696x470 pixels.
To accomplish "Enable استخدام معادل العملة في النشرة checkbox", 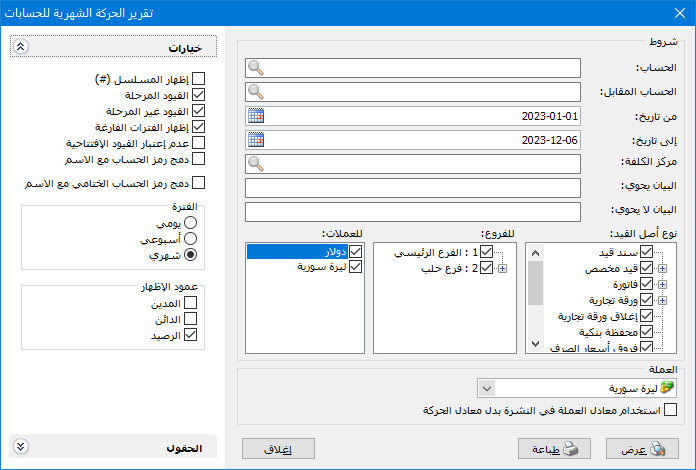I will pos(670,410).
